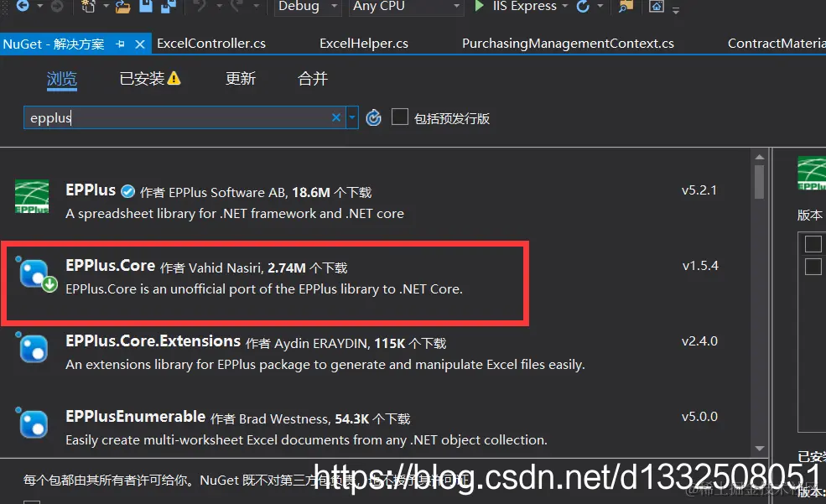Check the lower project checkbox in details pane
Screen dimensions: 826x504
[813, 267]
